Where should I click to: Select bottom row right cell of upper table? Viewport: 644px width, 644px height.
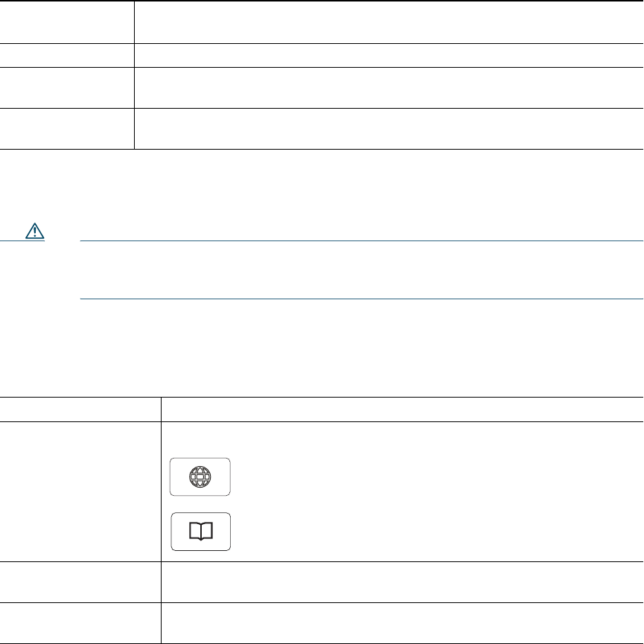pyautogui.click(x=388, y=128)
